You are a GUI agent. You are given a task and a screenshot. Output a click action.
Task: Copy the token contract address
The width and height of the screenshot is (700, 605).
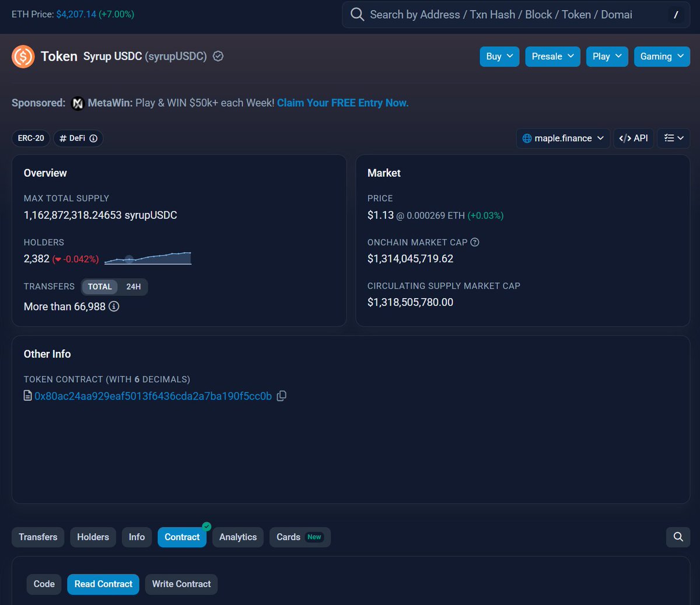tap(281, 396)
